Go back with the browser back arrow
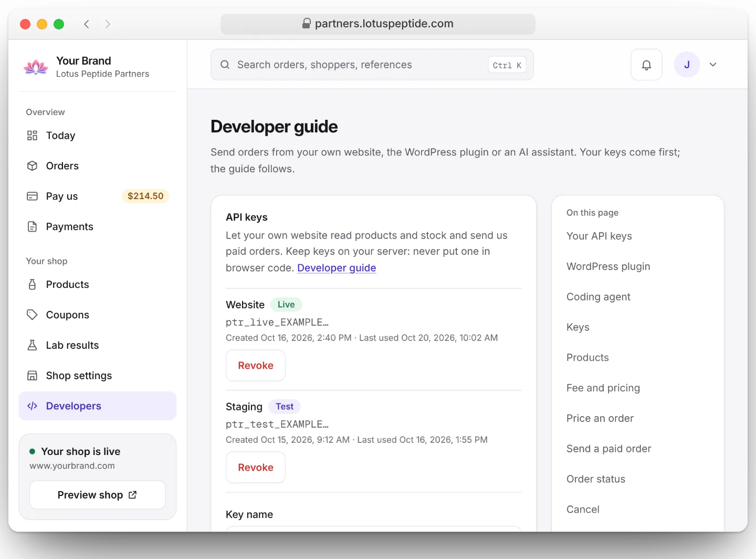Screen dimensions: 756x559 pyautogui.click(x=87, y=24)
